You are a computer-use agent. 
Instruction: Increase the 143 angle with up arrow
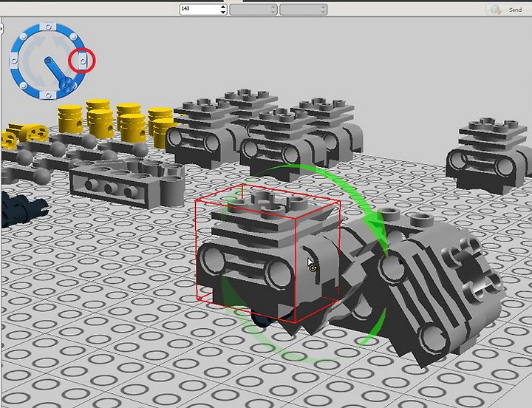pos(223,7)
